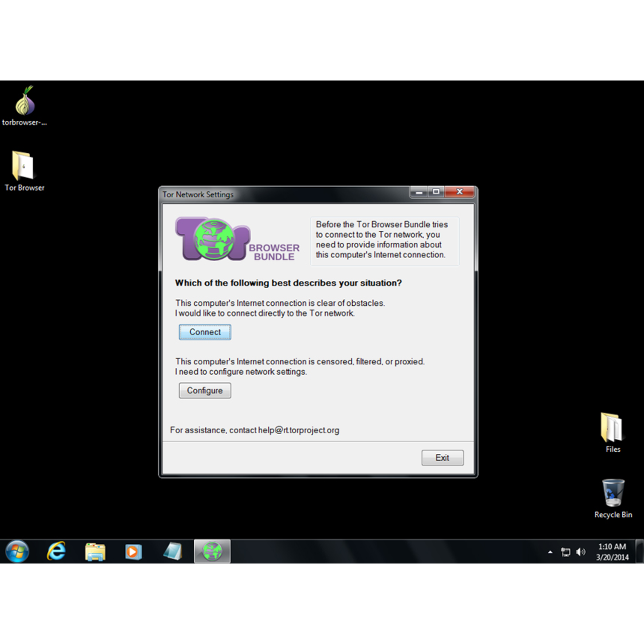This screenshot has height=644, width=644.
Task: Expand the hidden system tray icons
Action: 550,552
